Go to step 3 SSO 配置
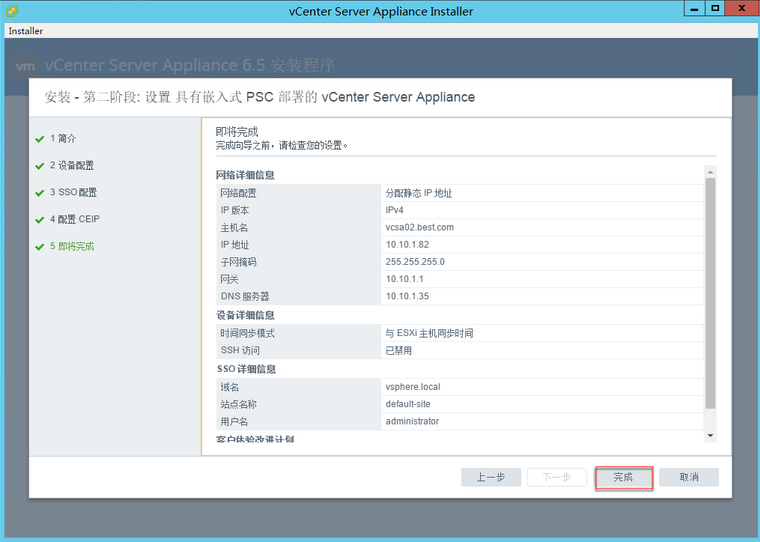Screen dimensions: 760x542 73,192
